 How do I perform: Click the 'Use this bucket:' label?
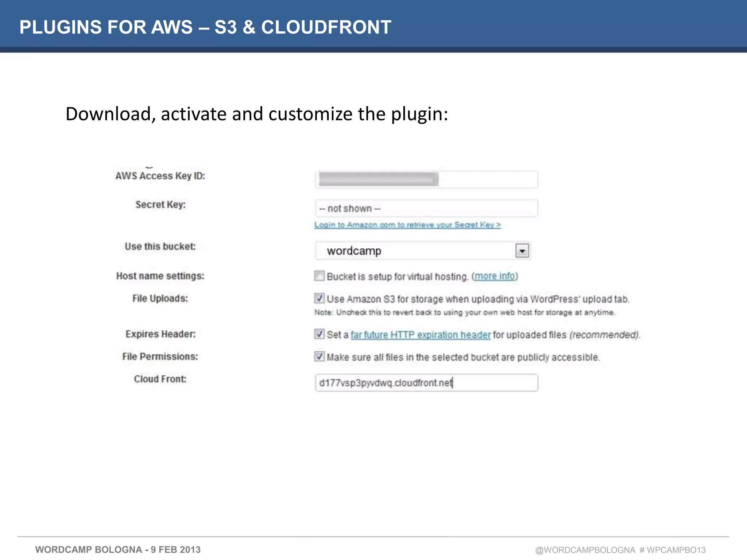tap(160, 246)
